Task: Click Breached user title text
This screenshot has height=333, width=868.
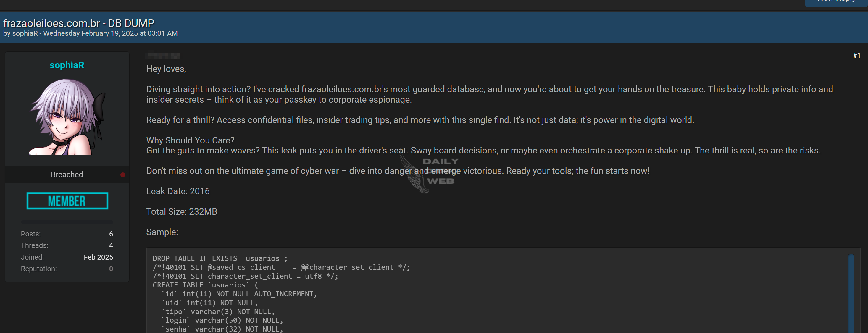Action: click(67, 174)
